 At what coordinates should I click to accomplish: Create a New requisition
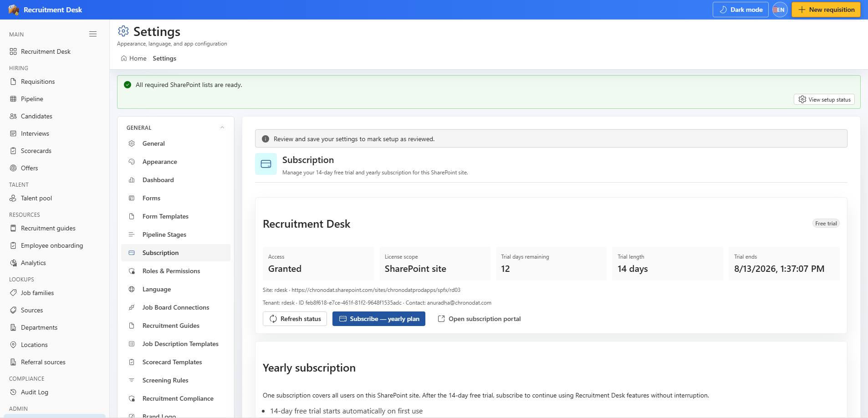826,10
